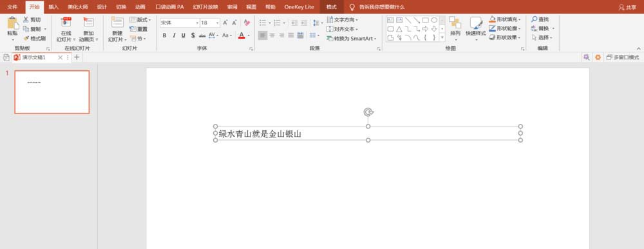Click the Copy (复制) icon
This screenshot has height=249, width=644.
click(26, 29)
